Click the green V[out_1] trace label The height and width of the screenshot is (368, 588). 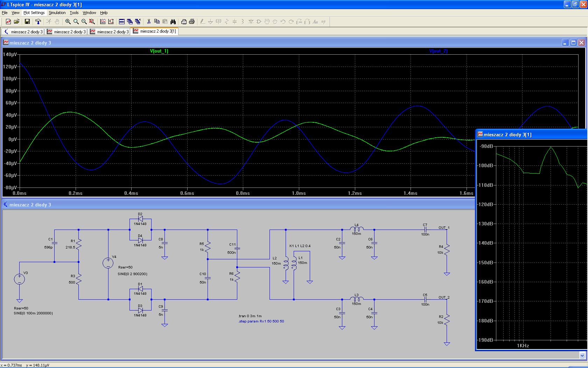[x=159, y=51]
